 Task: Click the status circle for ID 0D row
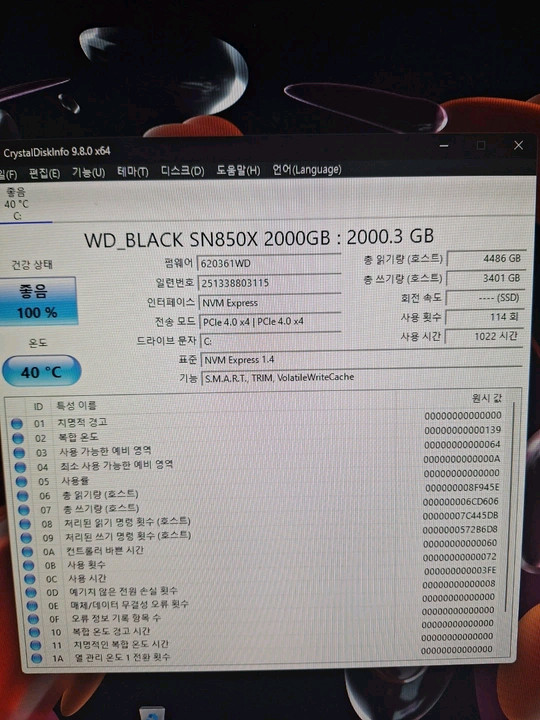(31, 592)
